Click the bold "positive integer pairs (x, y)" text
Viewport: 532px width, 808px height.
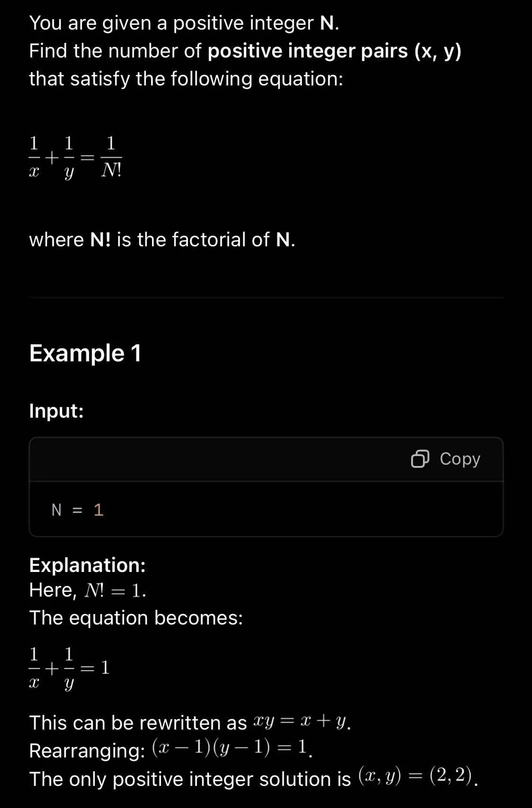coord(335,51)
